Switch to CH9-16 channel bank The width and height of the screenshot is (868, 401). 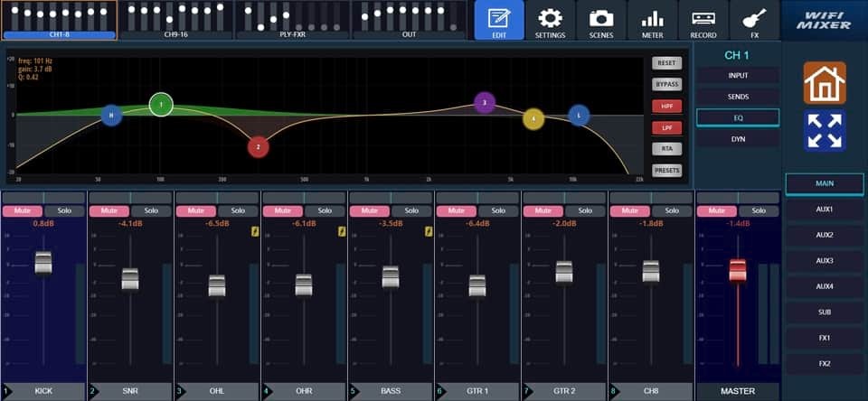point(175,20)
